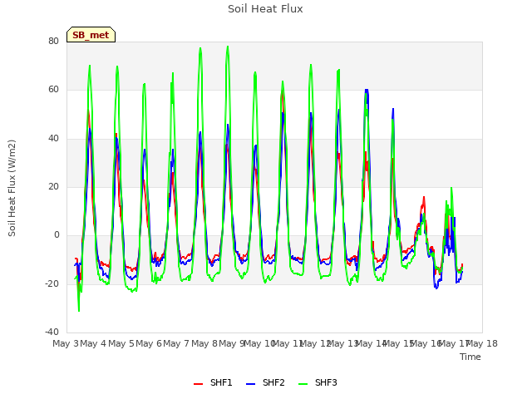This screenshot has width=532, height=399.
Task: Click the May 4 x-axis label
Action: coord(93,343)
